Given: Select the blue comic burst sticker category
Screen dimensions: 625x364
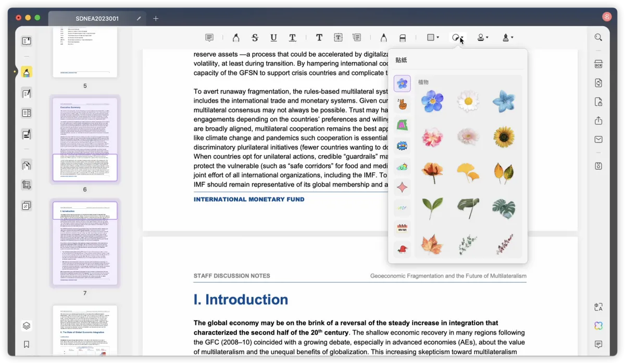Looking at the screenshot, I should (402, 146).
